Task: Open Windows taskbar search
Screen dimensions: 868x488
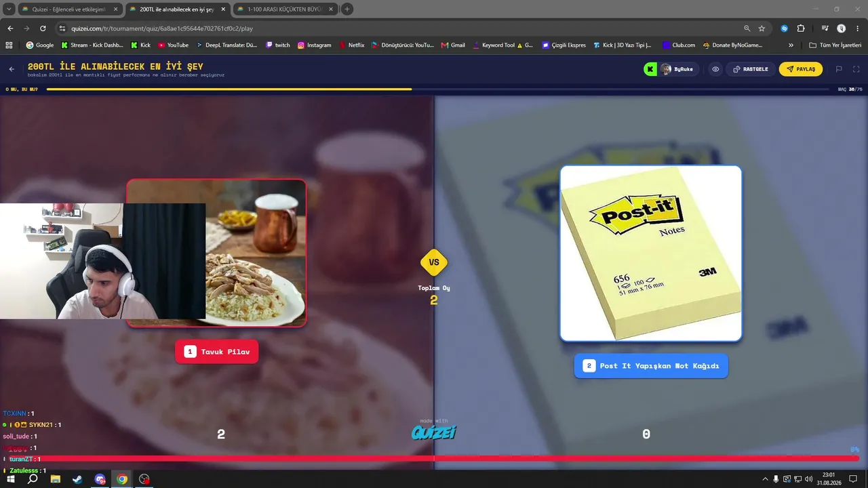Action: point(33,479)
